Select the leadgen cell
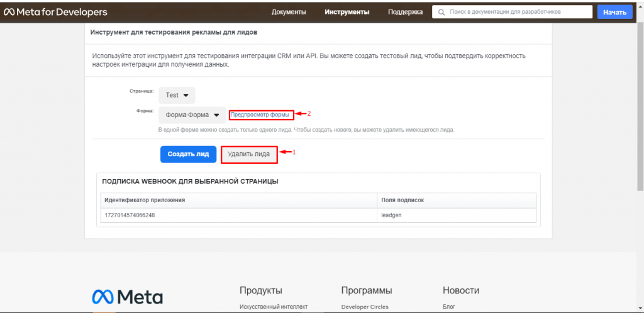 click(x=457, y=215)
